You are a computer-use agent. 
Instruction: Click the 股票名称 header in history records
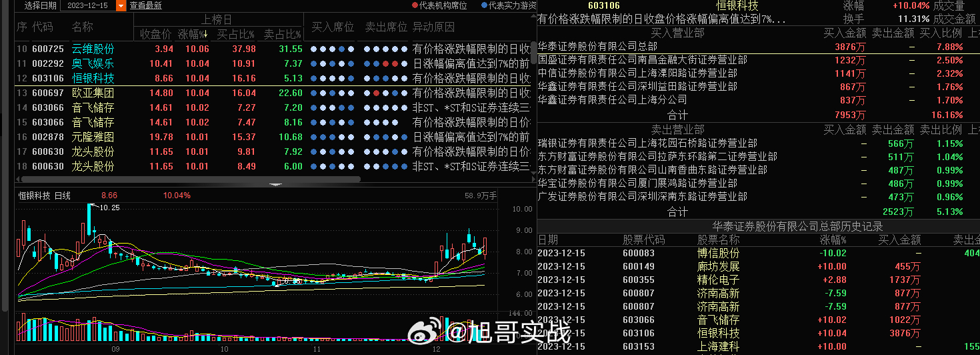pos(719,240)
